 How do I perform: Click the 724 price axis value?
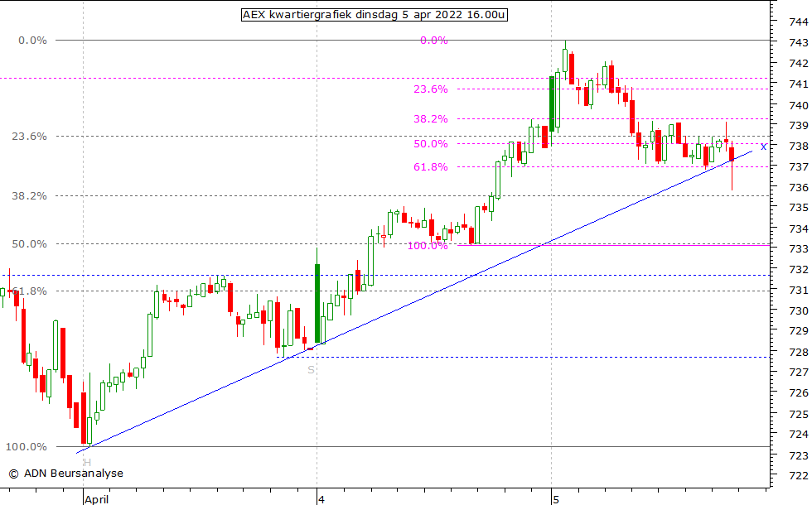click(x=799, y=434)
